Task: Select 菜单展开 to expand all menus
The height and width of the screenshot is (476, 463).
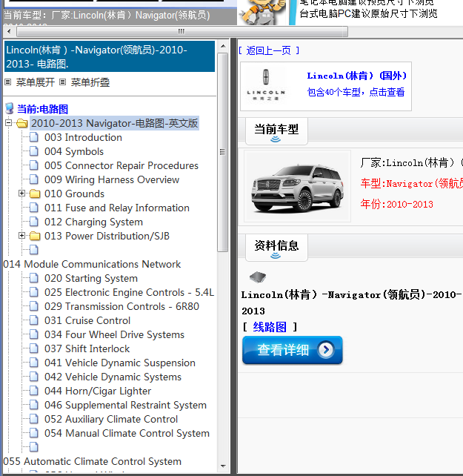Action: (36, 82)
